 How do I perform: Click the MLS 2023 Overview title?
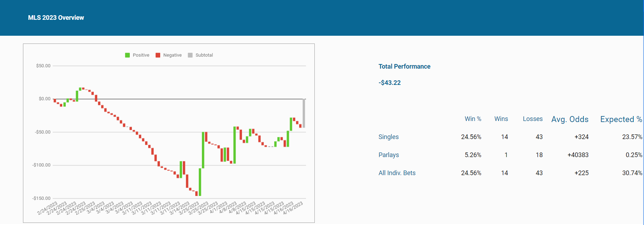(x=56, y=18)
